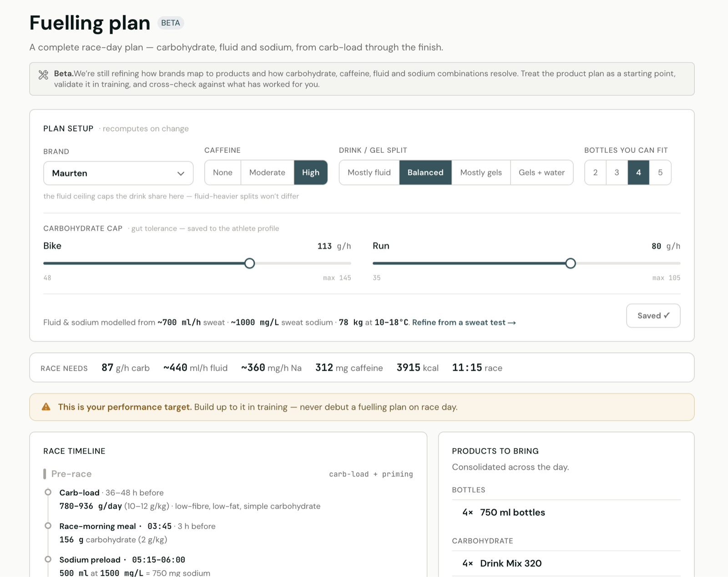The image size is (728, 577).
Task: Set bottles you can fit to 5
Action: pos(660,172)
